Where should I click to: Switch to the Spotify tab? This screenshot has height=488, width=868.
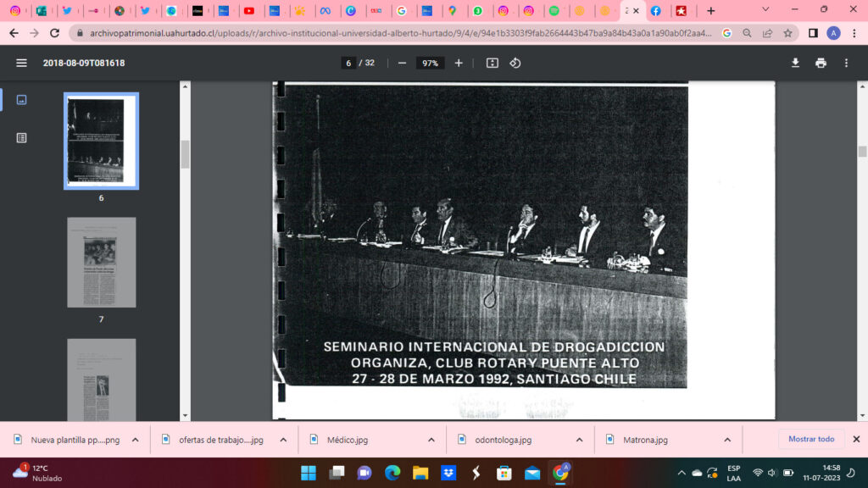click(554, 10)
